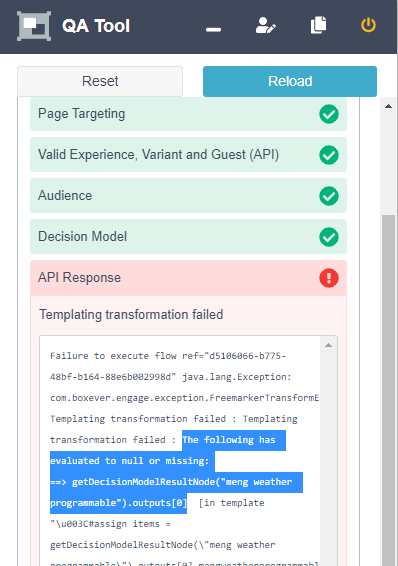Click the Audience green checkmark icon
This screenshot has width=398, height=566.
click(329, 196)
